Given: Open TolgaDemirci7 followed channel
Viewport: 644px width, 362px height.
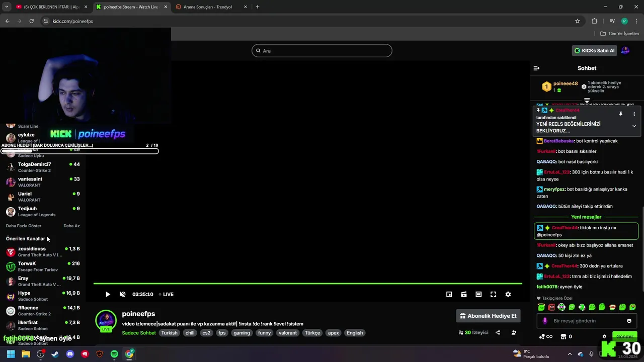Looking at the screenshot, I should (43, 167).
